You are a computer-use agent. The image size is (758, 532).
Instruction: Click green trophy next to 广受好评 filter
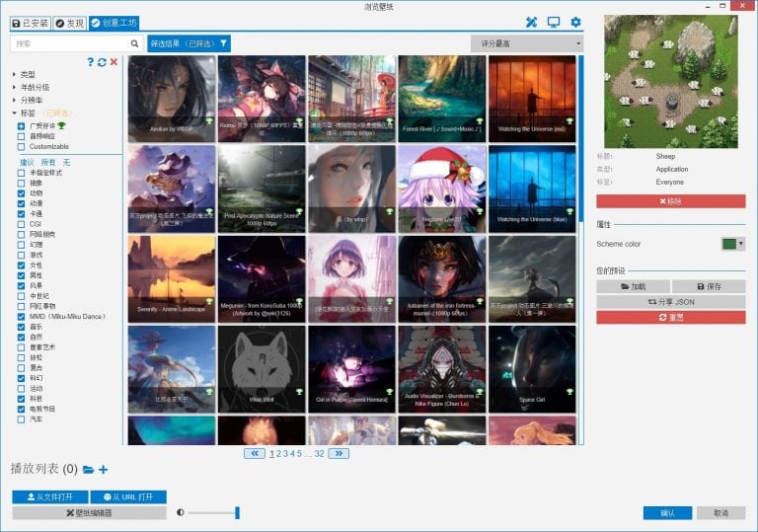coord(61,125)
